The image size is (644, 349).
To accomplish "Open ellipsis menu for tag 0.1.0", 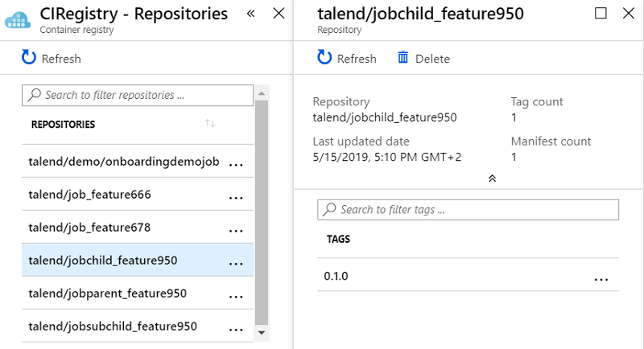I will (x=601, y=278).
